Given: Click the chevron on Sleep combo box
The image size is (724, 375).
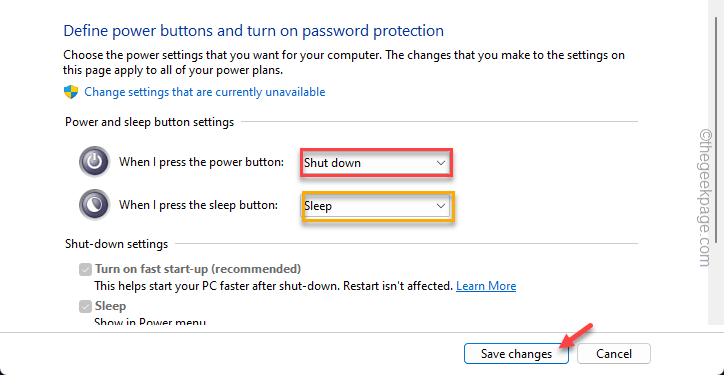Looking at the screenshot, I should (x=440, y=206).
